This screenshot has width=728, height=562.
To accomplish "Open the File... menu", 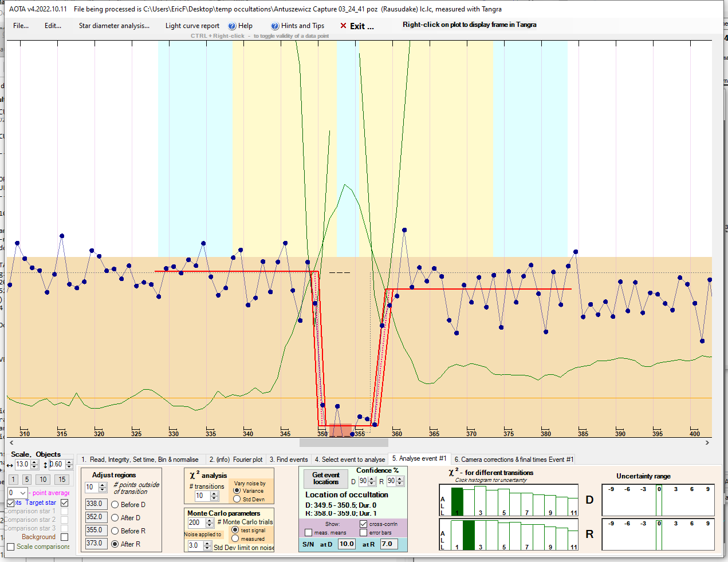I will [21, 26].
